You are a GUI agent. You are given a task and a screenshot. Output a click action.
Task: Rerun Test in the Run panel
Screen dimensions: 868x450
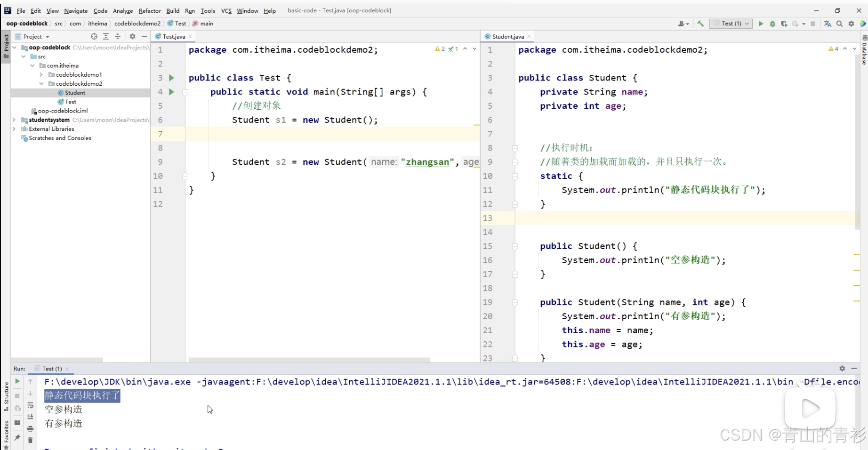(17, 381)
